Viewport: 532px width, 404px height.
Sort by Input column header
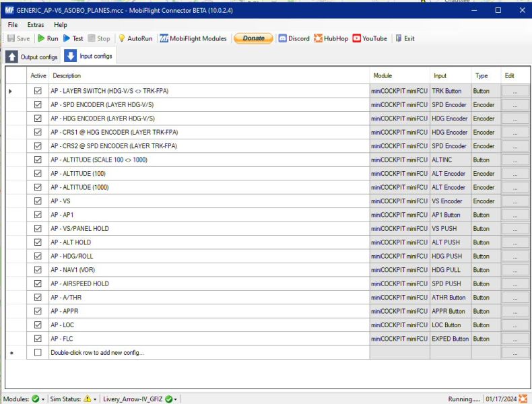[x=451, y=75]
